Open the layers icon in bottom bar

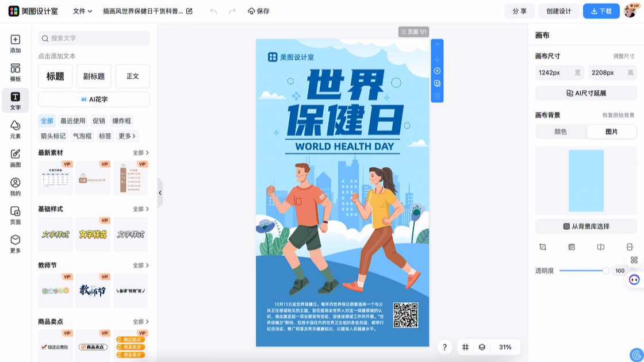click(482, 347)
